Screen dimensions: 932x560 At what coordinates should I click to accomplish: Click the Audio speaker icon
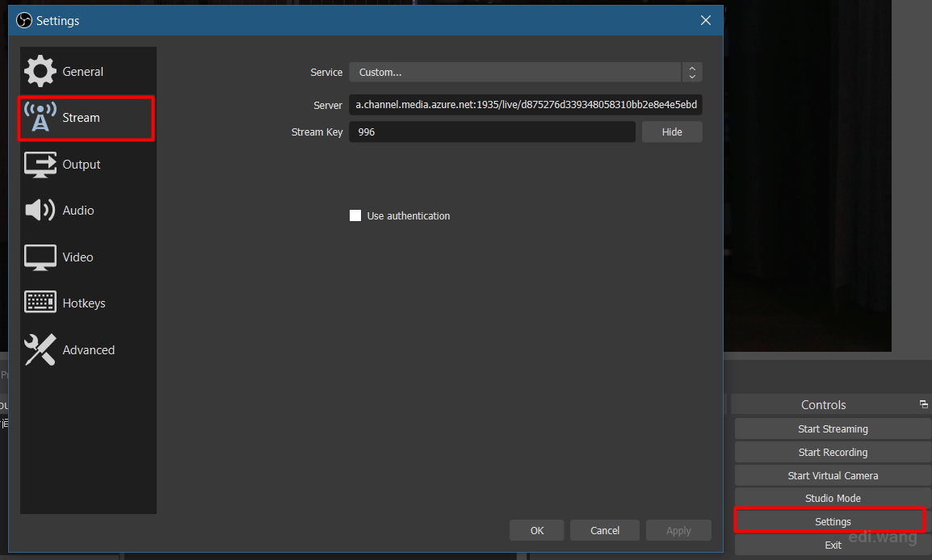click(40, 211)
